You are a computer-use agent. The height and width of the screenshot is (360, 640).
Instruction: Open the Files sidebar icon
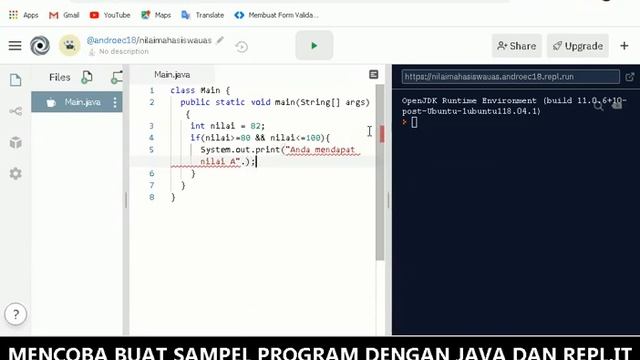(x=16, y=80)
